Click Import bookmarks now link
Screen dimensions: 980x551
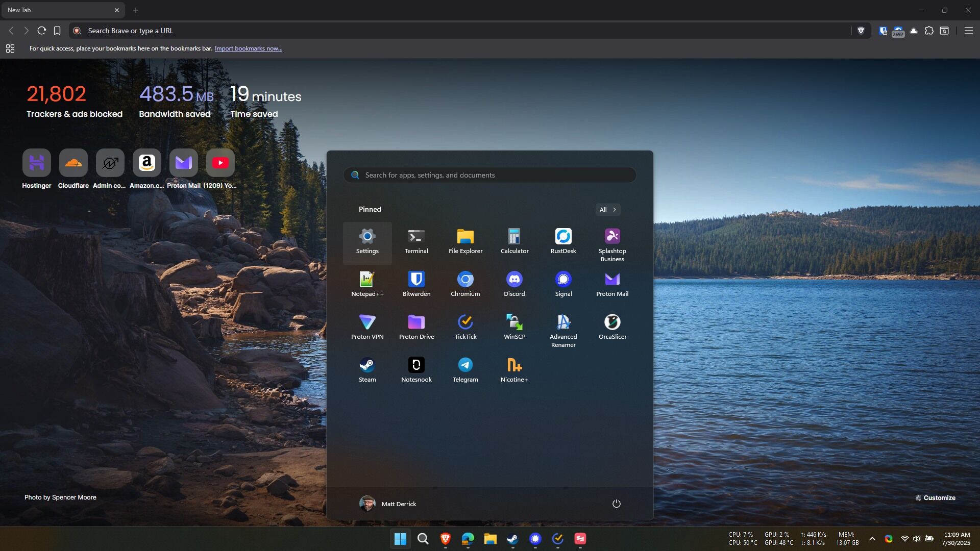[x=248, y=48]
